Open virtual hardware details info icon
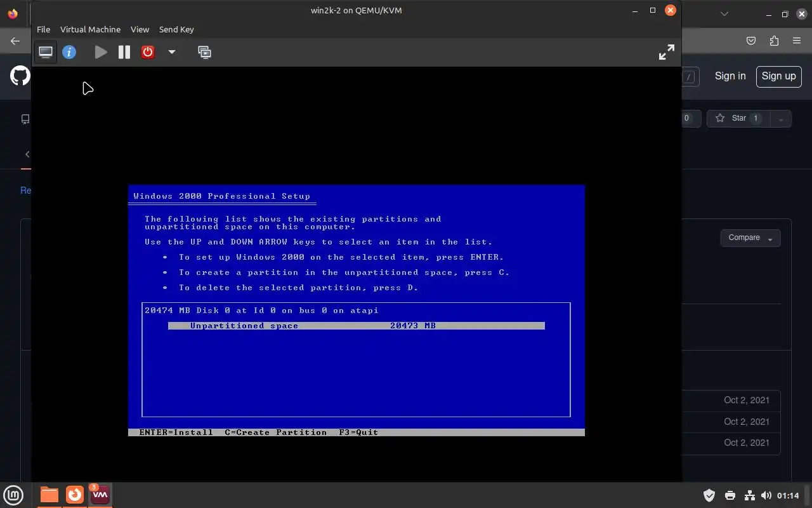The image size is (812, 508). coord(69,52)
